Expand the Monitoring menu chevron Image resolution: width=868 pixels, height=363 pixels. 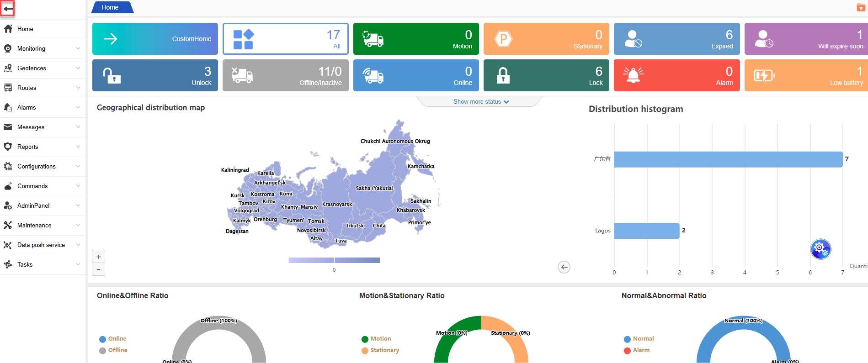click(78, 48)
